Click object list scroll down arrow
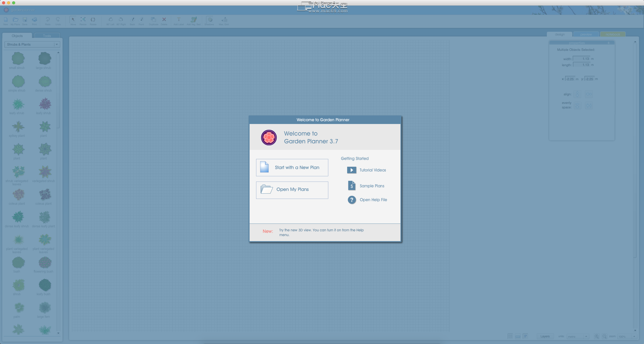This screenshot has width=644, height=344. click(x=58, y=333)
